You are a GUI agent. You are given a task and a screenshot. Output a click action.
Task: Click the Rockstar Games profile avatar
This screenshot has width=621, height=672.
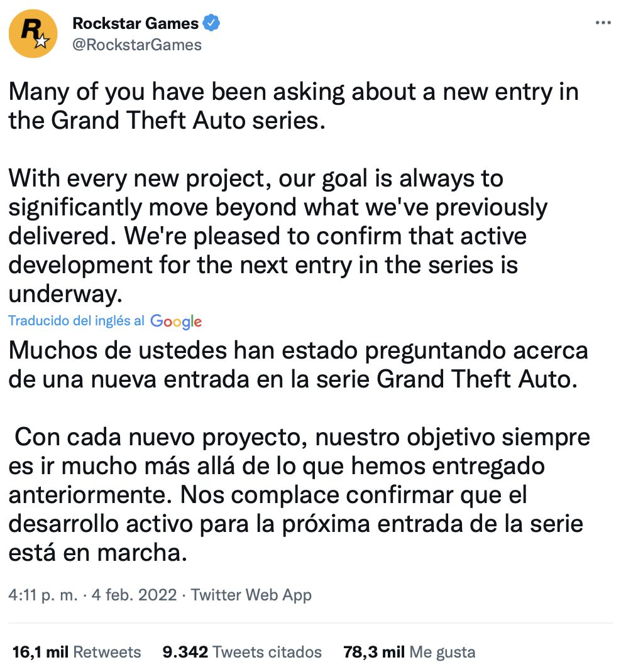pos(34,34)
